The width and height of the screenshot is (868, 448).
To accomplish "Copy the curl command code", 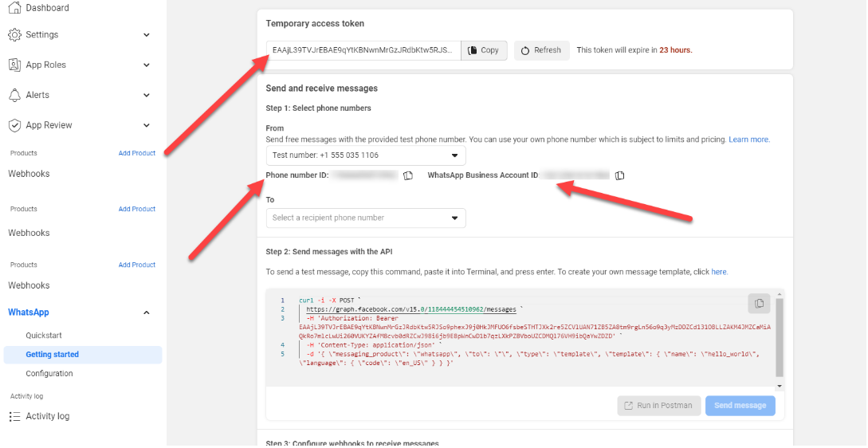I will click(759, 303).
